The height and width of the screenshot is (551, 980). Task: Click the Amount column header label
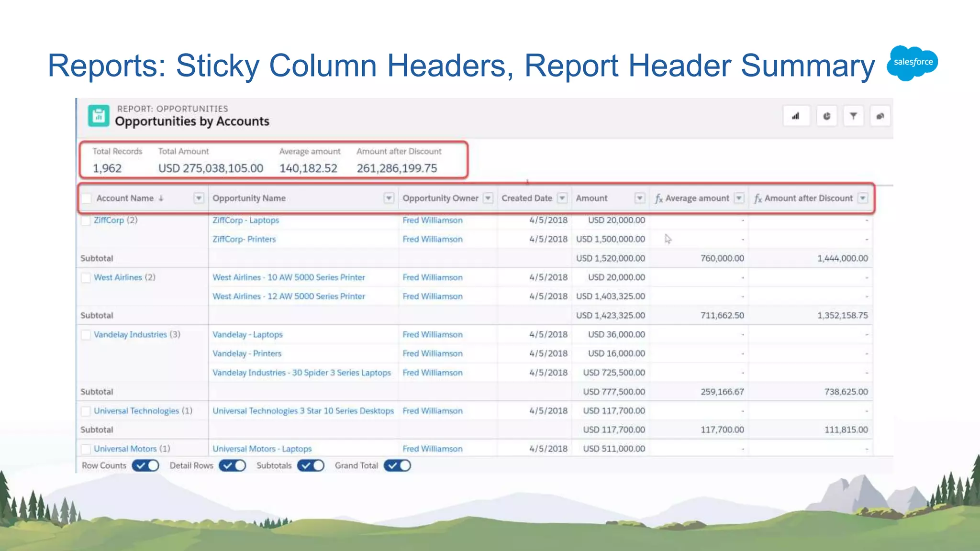tap(591, 198)
